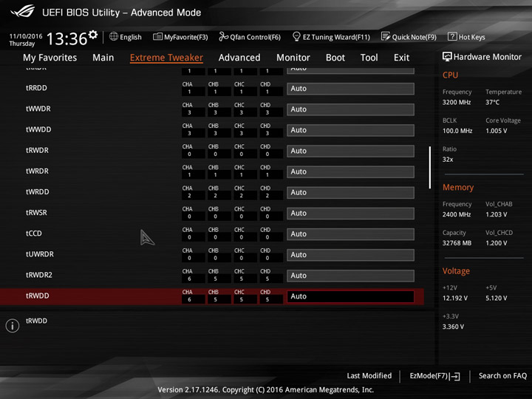Switch to the Main tab
532x399 pixels.
click(103, 58)
